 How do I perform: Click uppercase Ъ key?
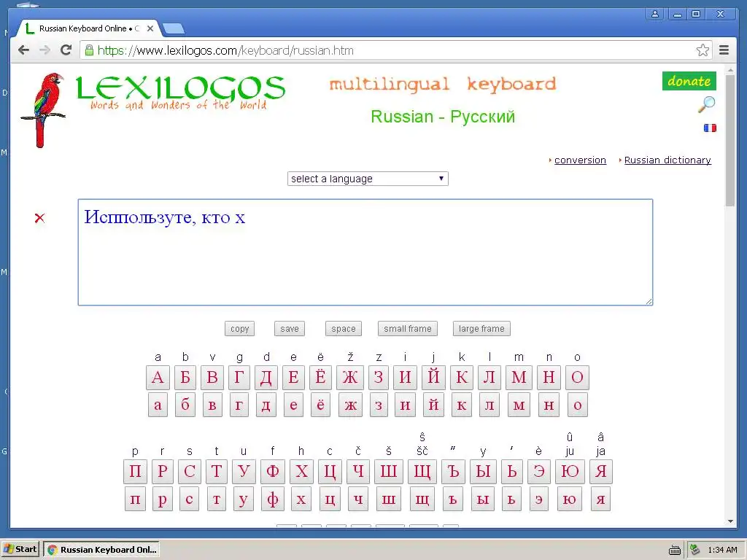pos(453,472)
